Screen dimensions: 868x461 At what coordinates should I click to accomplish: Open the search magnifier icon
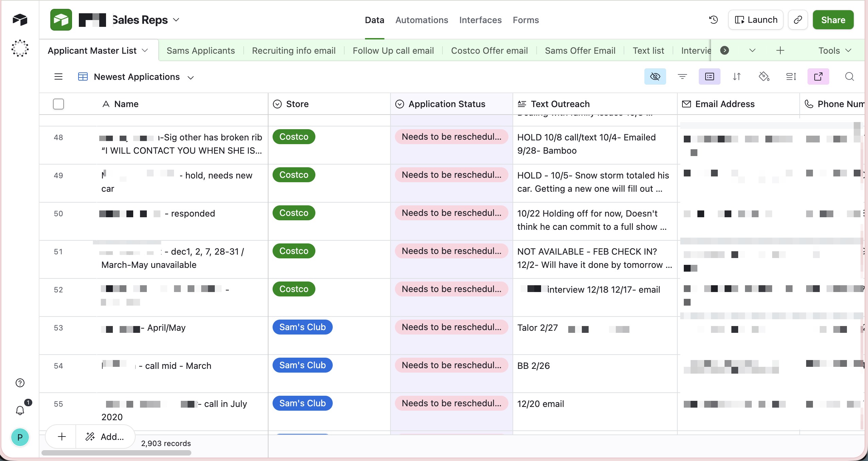pos(849,76)
